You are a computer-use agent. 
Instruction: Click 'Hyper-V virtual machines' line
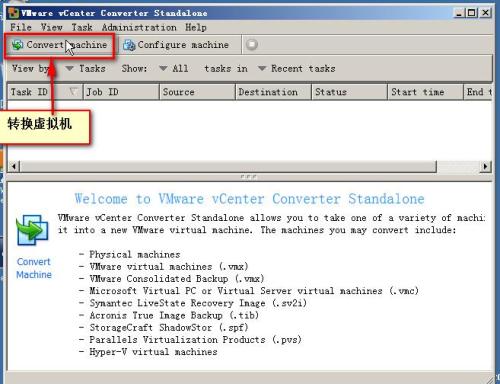[153, 352]
